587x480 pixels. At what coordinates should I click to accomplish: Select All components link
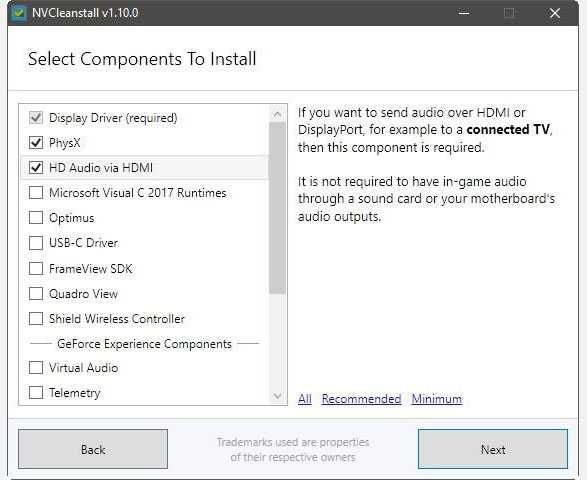point(305,399)
